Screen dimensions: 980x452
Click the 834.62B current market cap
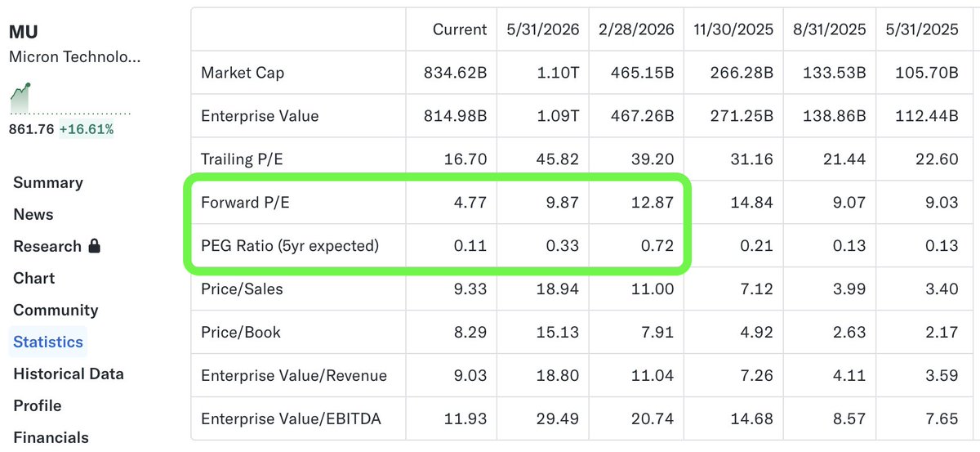click(456, 73)
